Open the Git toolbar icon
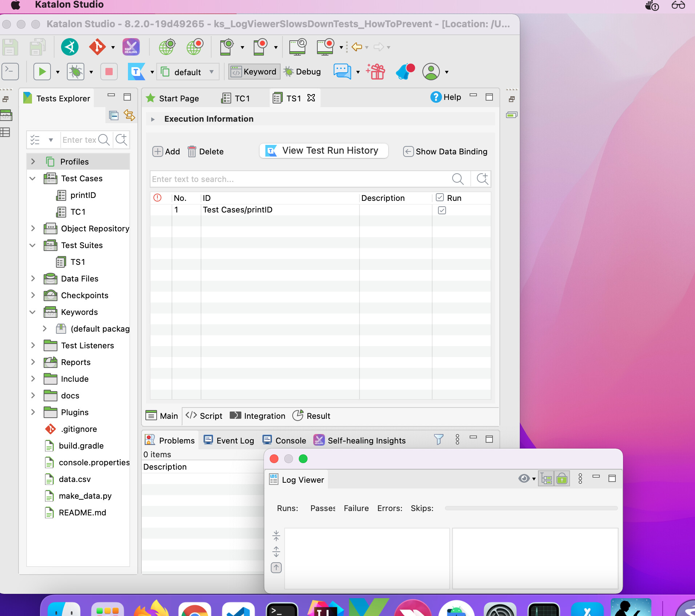The image size is (695, 616). click(97, 47)
